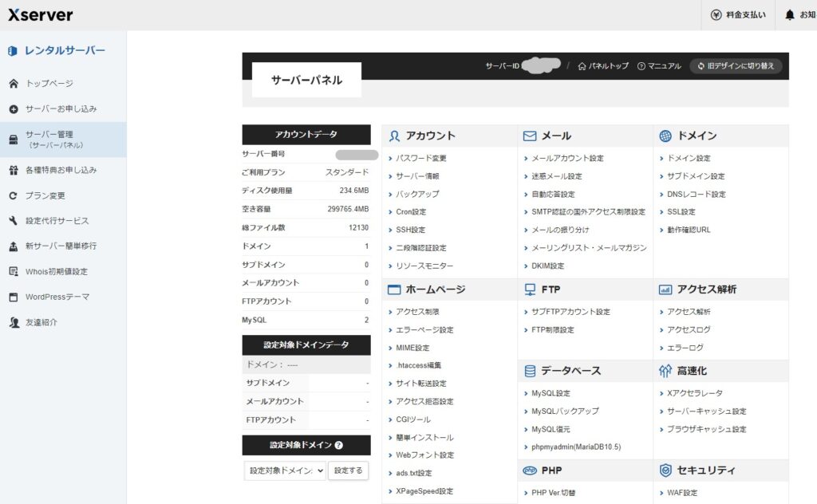This screenshot has width=817, height=504.
Task: Open the 簡単インストール link
Action: tap(424, 437)
